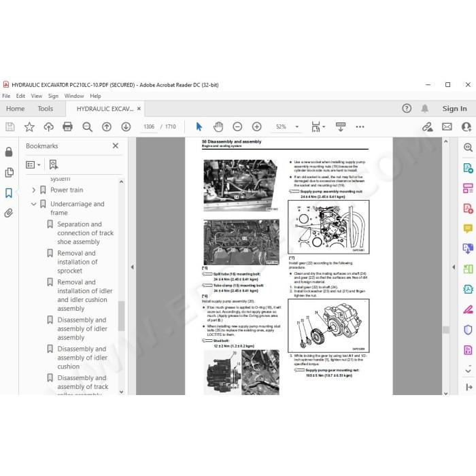This screenshot has height=476, width=476.
Task: Open the Comment tool in right pane
Action: (468, 228)
